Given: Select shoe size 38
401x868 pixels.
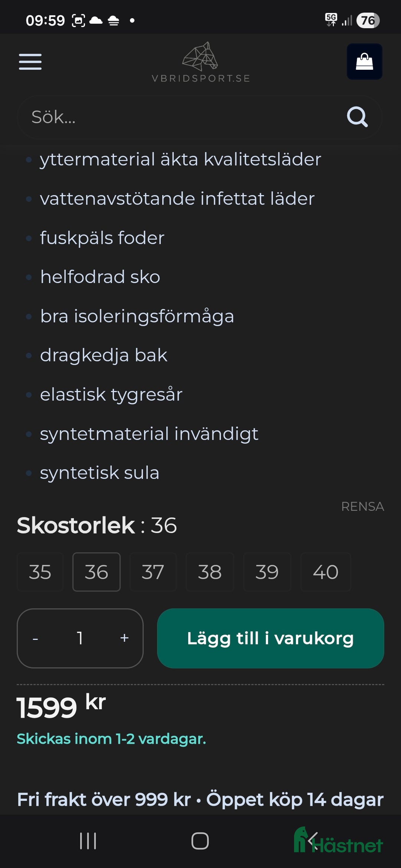Looking at the screenshot, I should click(210, 572).
